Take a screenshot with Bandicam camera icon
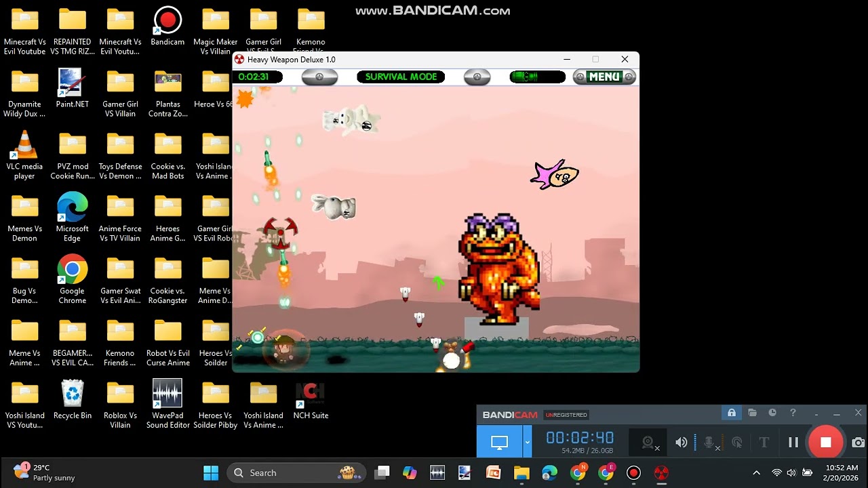Image resolution: width=868 pixels, height=488 pixels. (x=858, y=443)
